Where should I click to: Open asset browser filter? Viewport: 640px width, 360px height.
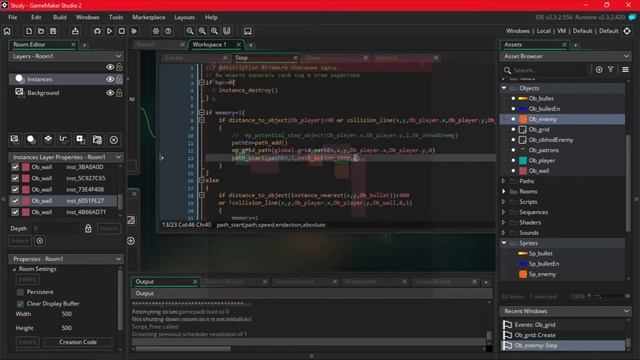(611, 70)
